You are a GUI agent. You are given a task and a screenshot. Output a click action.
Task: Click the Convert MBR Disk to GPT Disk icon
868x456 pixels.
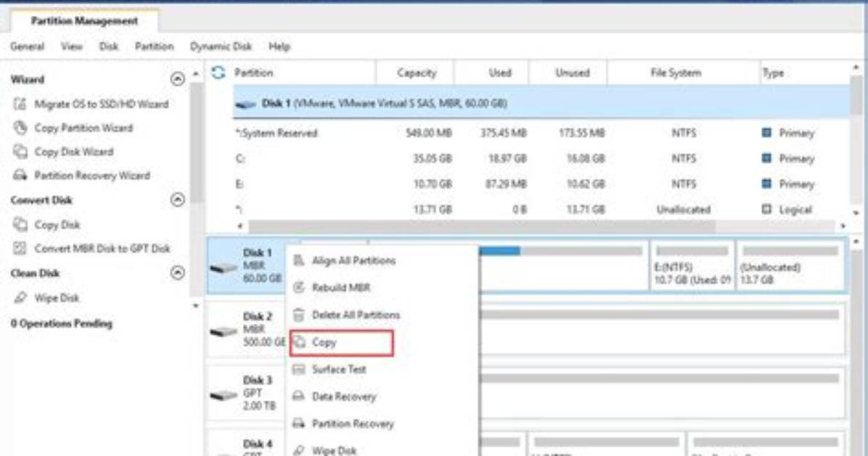20,248
